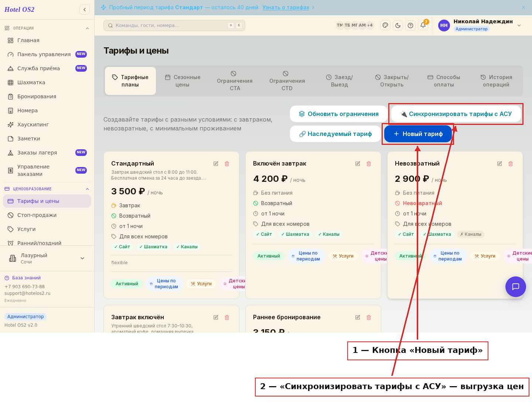Open Услуги chip on Невозвратный card
The image size is (532, 405).
point(485,256)
